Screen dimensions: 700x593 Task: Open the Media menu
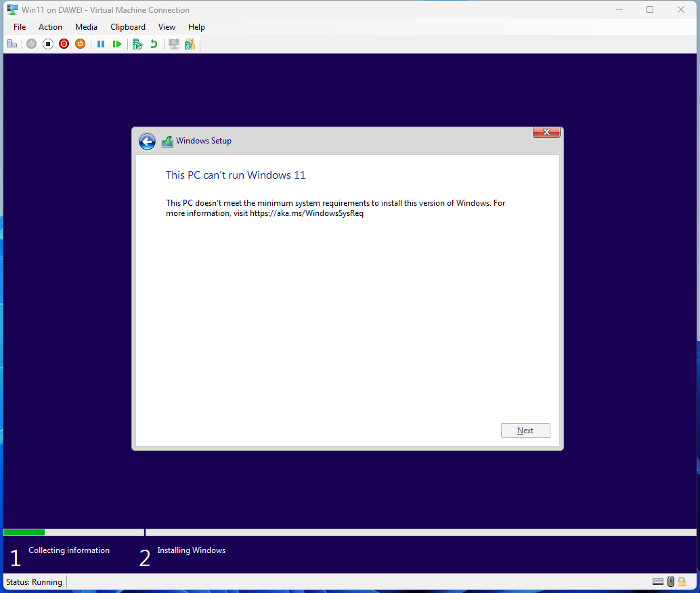[86, 27]
